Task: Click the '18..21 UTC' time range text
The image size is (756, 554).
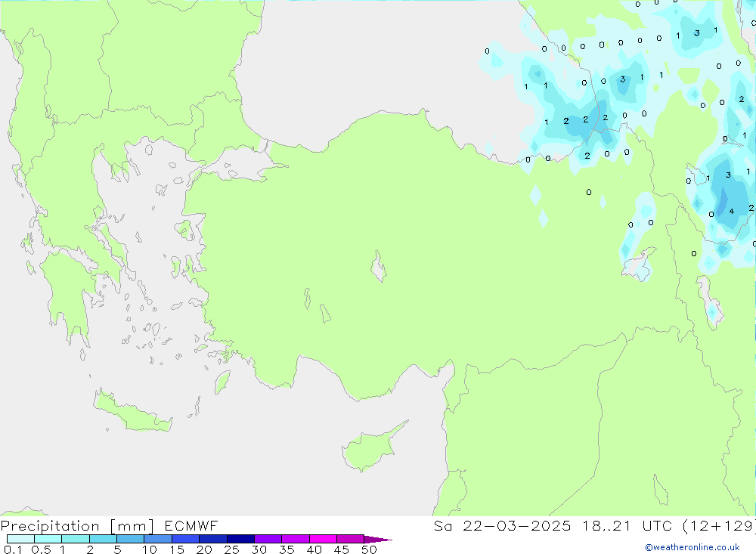Action: [x=627, y=526]
